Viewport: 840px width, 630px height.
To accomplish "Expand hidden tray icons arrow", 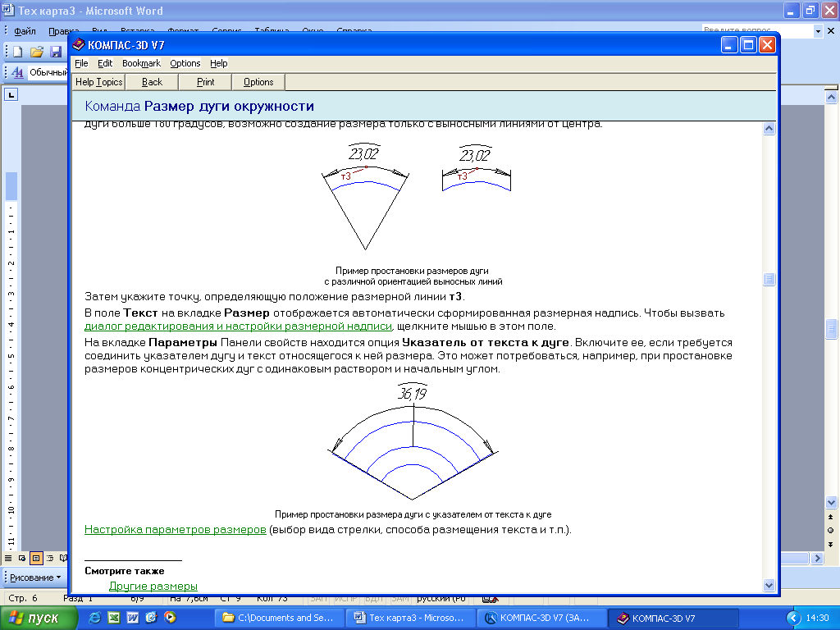I will (793, 618).
